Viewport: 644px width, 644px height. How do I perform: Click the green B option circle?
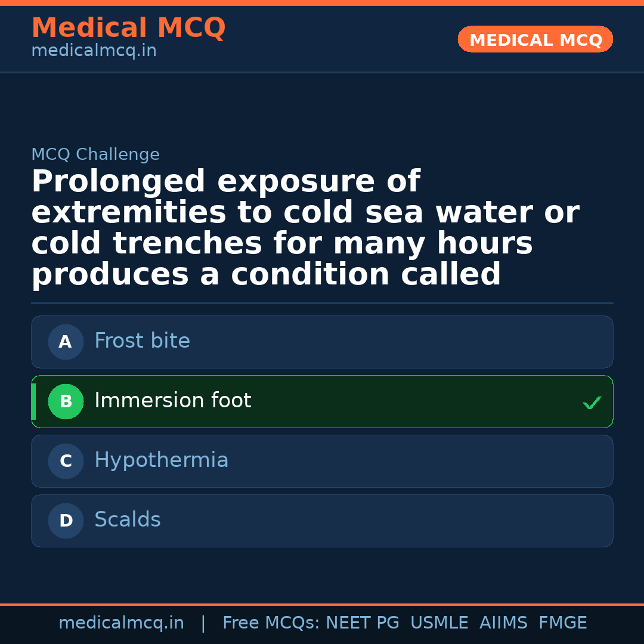(x=66, y=402)
